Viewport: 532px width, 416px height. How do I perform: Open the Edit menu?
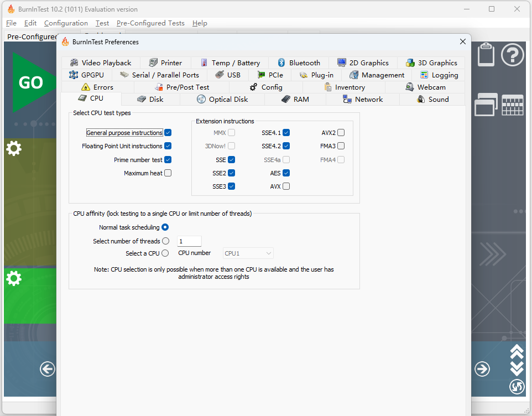click(x=30, y=23)
